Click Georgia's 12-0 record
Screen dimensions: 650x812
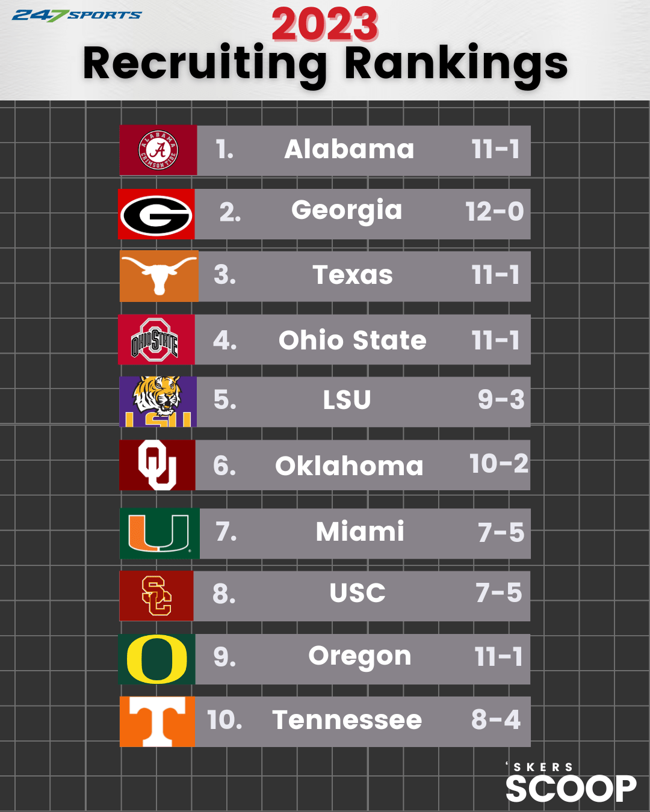495,212
